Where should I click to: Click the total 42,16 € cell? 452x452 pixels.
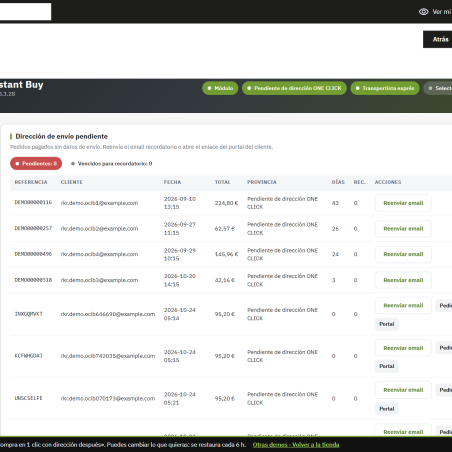(225, 280)
